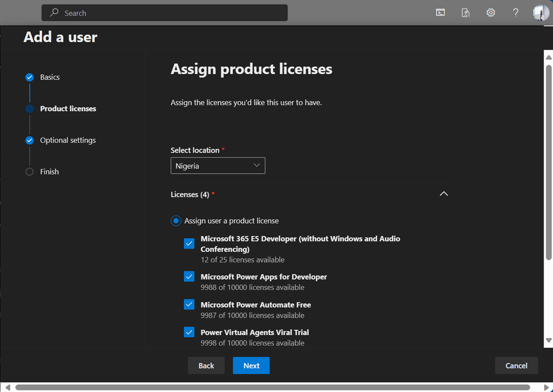Click the Finish step circle icon
This screenshot has width=553, height=392.
tap(30, 172)
